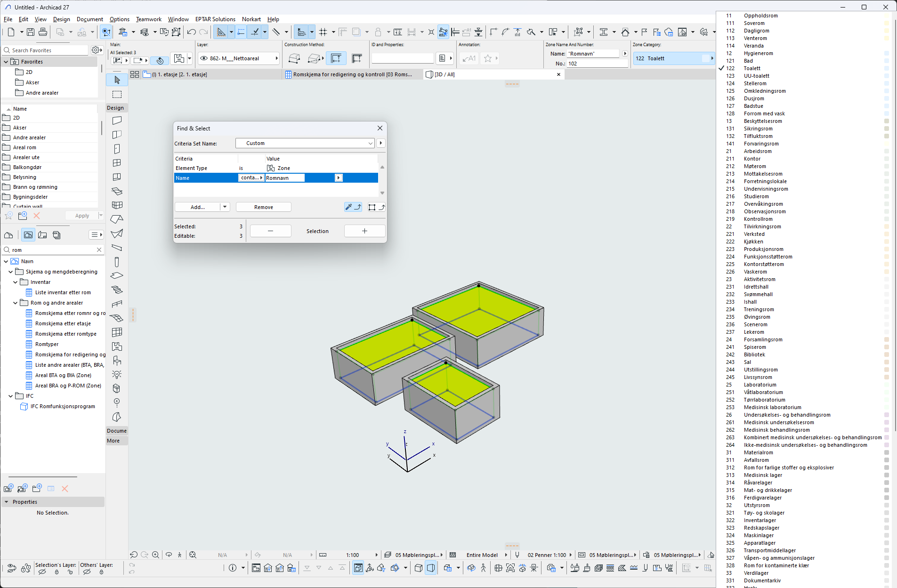Open the Teamwork menu

(148, 19)
